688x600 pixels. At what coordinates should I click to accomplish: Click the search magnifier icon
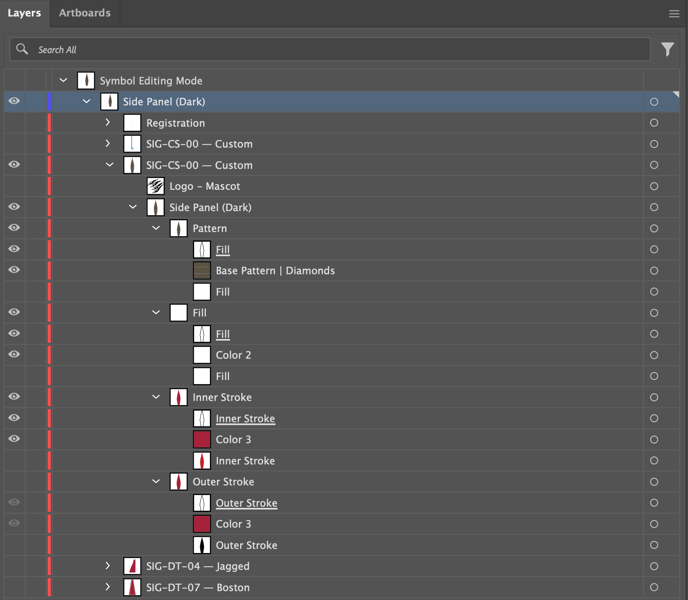[22, 49]
